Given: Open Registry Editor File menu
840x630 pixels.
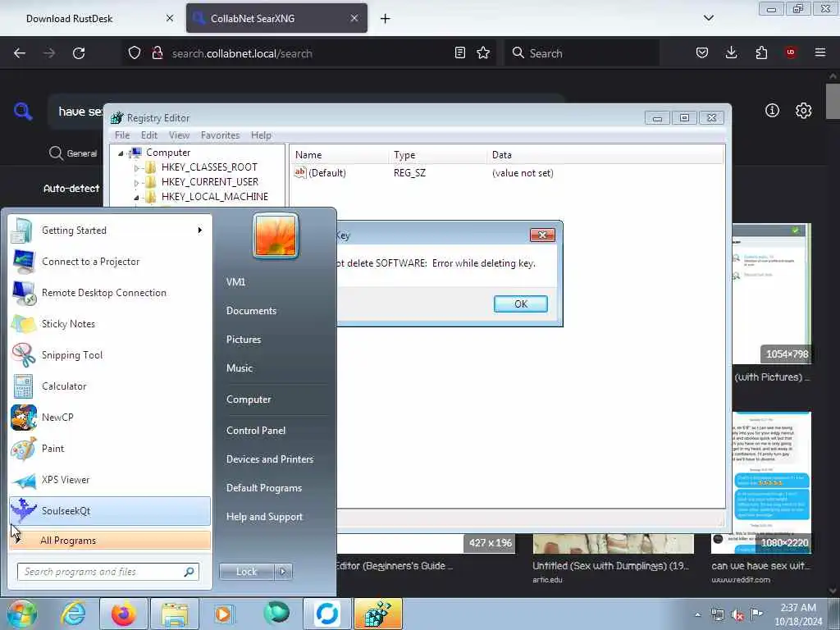Looking at the screenshot, I should tap(122, 135).
